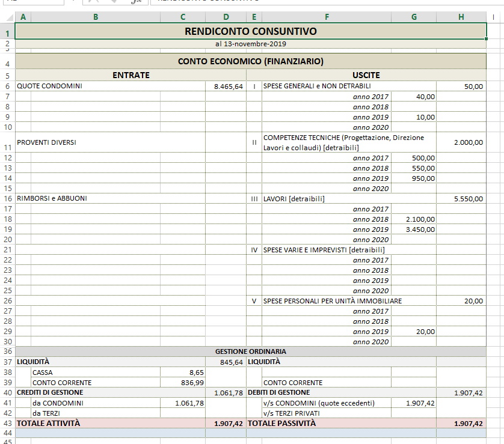Select the RIMBORSI e ABBUONI cell
504x444 pixels.
[x=110, y=198]
